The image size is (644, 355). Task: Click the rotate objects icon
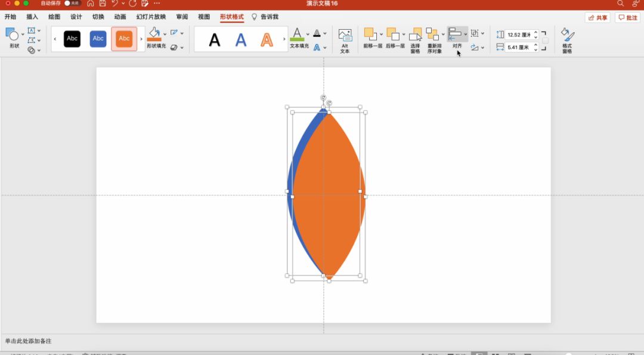pos(475,47)
